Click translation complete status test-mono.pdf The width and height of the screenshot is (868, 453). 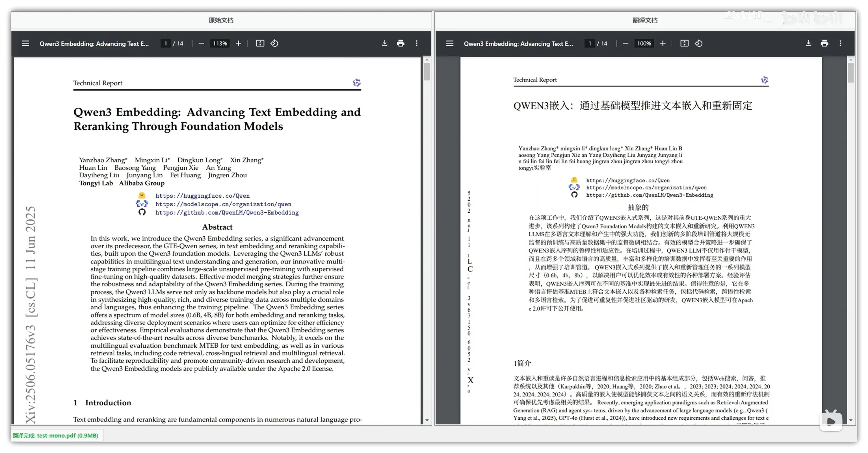(x=56, y=435)
